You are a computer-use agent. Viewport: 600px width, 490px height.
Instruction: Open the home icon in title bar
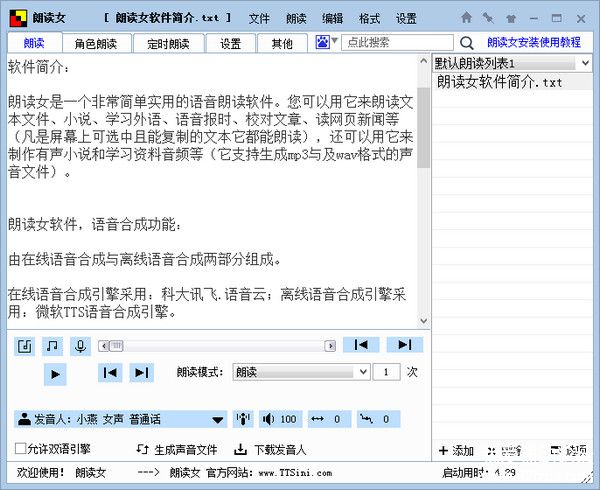[467, 18]
